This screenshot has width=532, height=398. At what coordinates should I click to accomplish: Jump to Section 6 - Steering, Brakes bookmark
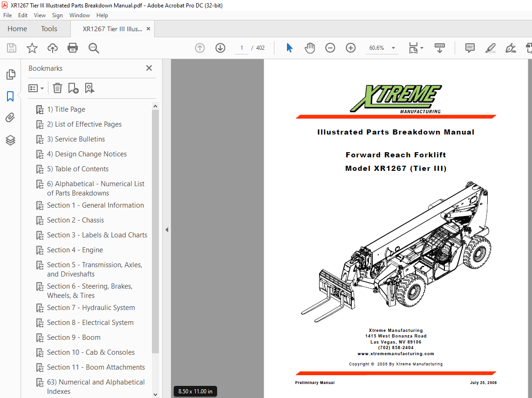tap(89, 290)
